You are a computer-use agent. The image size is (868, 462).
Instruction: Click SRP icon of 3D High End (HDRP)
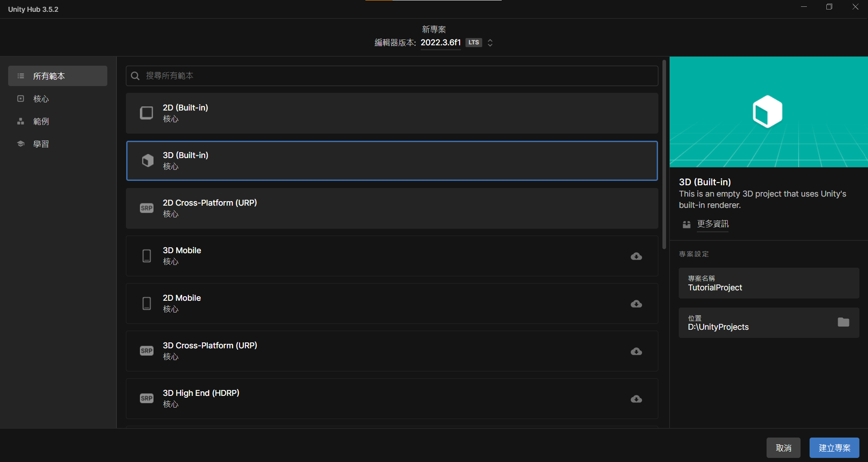coord(147,399)
